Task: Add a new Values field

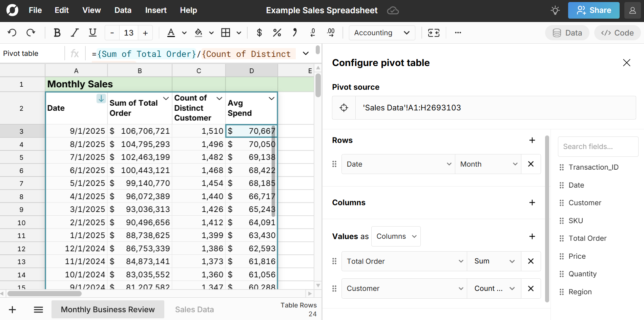Action: [x=532, y=236]
